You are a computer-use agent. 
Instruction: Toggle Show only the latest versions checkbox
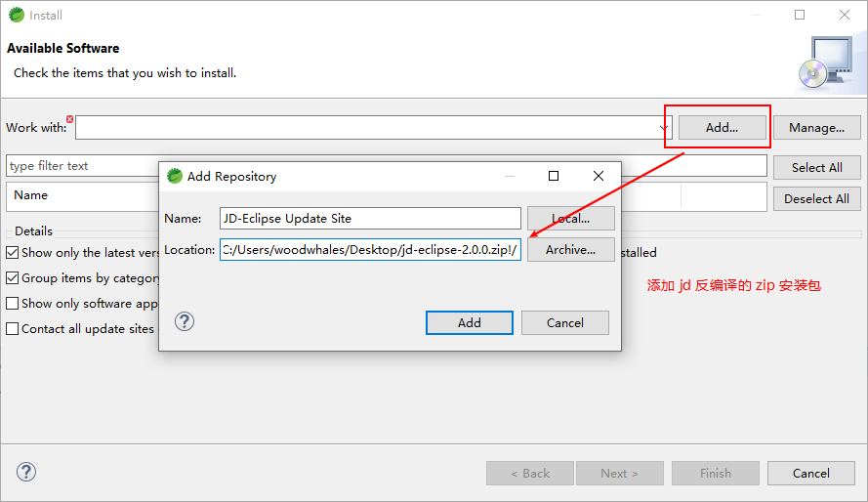pyautogui.click(x=12, y=253)
